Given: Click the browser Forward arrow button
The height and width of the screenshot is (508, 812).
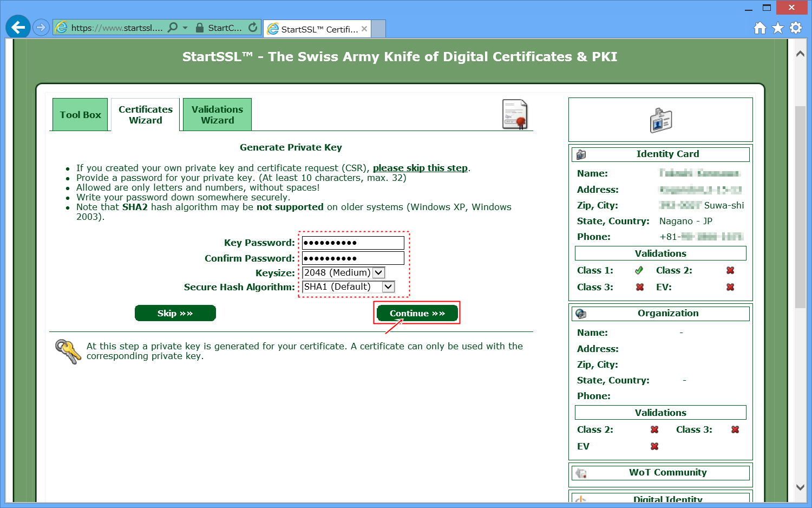Looking at the screenshot, I should click(41, 27).
